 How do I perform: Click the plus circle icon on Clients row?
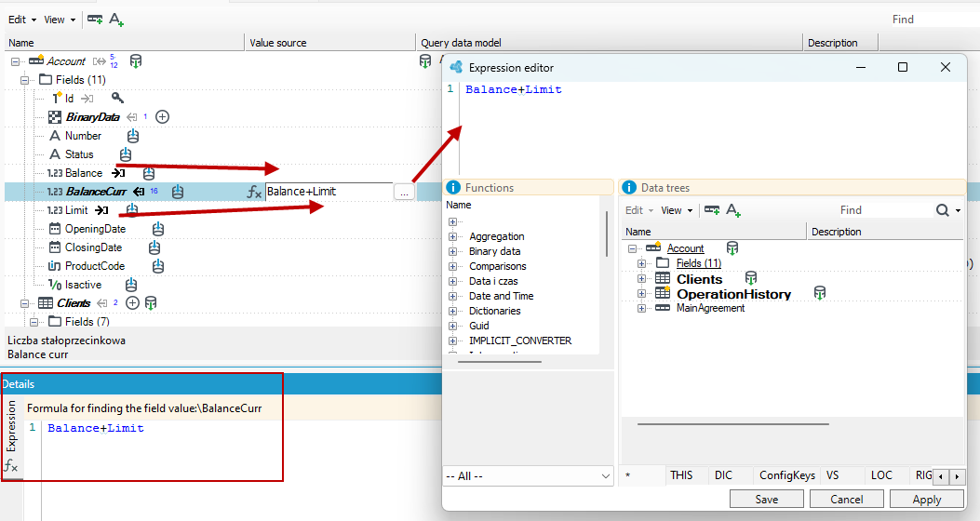click(x=132, y=303)
